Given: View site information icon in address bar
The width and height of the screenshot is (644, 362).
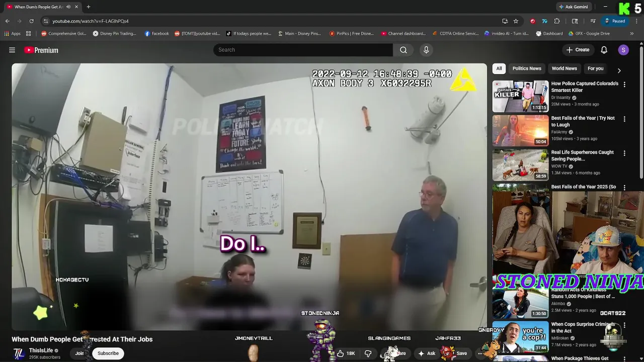Looking at the screenshot, I should (46, 21).
